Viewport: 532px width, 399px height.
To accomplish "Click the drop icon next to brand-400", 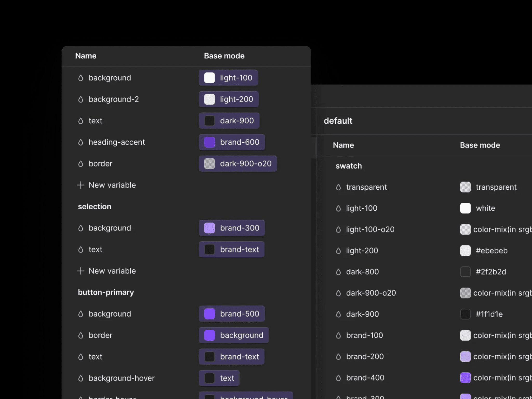I will click(x=338, y=378).
